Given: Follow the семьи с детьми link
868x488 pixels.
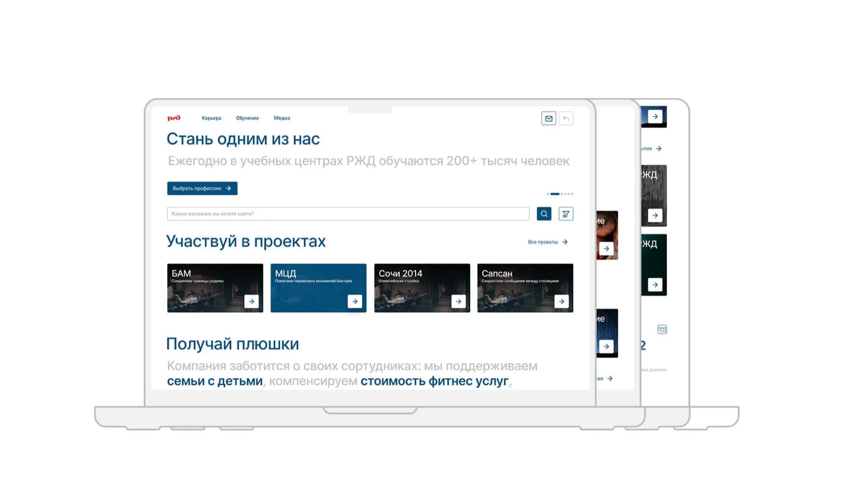Looking at the screenshot, I should [x=215, y=381].
